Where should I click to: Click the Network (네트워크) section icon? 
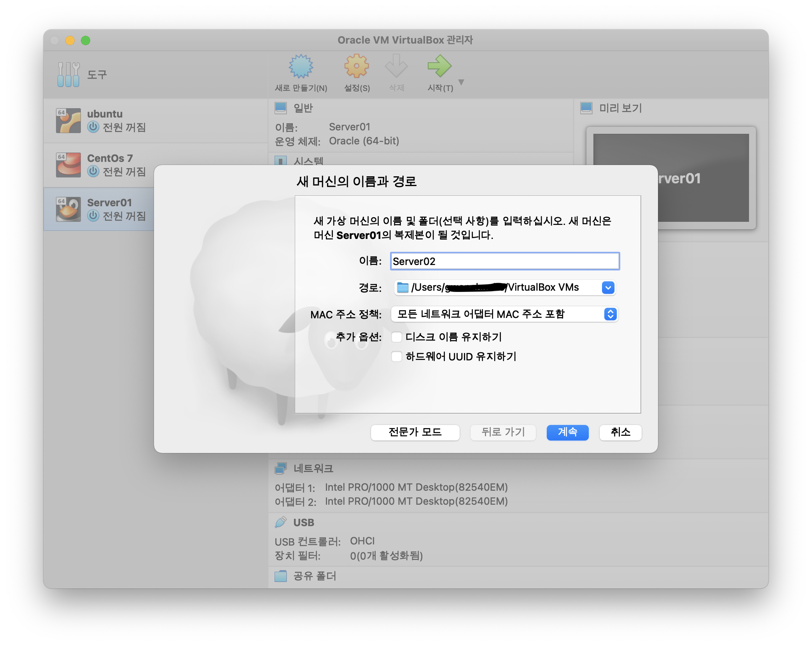(x=280, y=469)
